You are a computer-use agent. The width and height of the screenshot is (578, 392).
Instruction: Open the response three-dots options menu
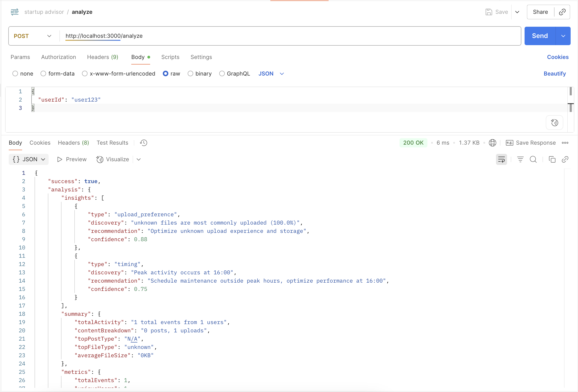pyautogui.click(x=565, y=143)
